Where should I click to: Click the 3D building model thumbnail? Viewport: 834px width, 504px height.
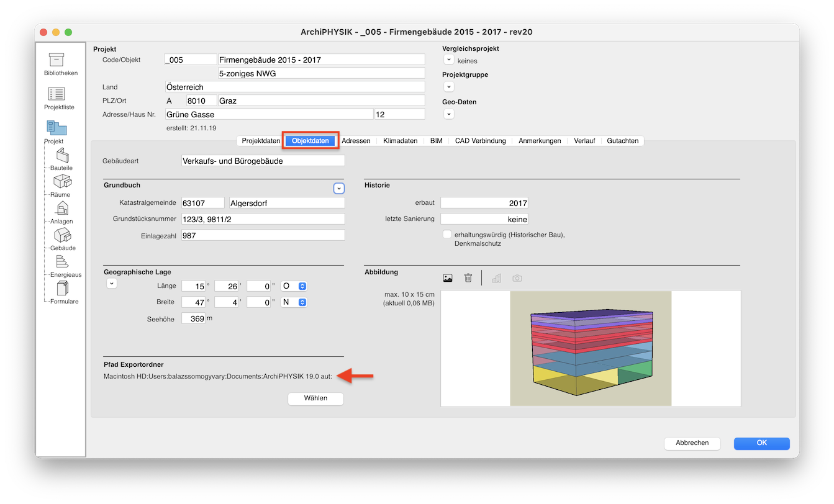[591, 348]
